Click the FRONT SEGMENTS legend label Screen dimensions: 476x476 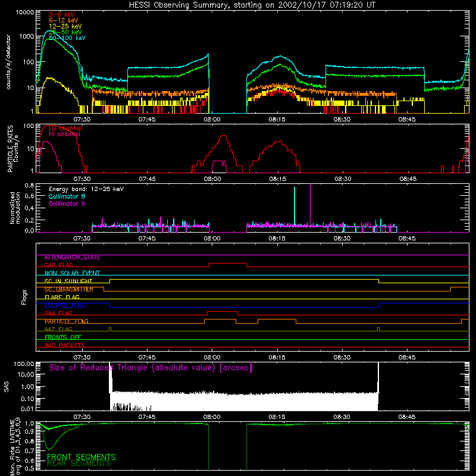(82, 457)
